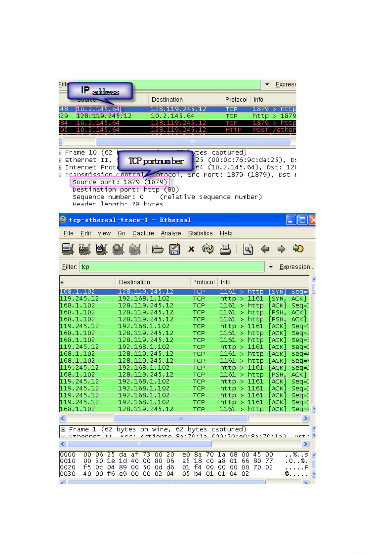This screenshot has width=392, height=554.
Task: Open the File menu
Action: click(x=68, y=233)
